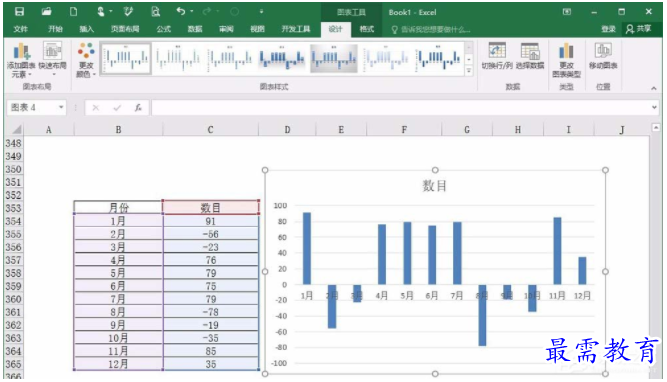The height and width of the screenshot is (382, 667).
Task: Open the Undo history dropdown arrow
Action: (192, 11)
